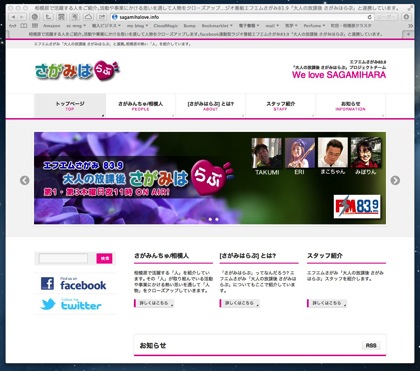
Task: Select the 'お知らせ INFORMATION' nav tab
Action: 350,105
